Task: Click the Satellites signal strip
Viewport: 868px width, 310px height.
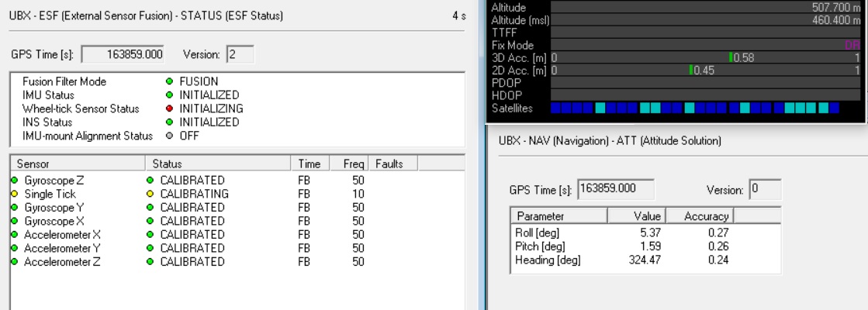Action: click(x=694, y=108)
